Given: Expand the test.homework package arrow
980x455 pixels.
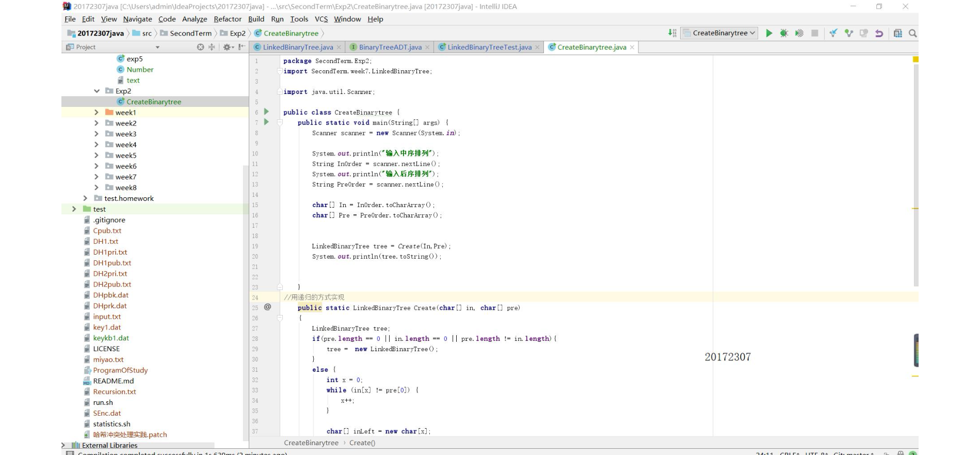Looking at the screenshot, I should coord(85,198).
